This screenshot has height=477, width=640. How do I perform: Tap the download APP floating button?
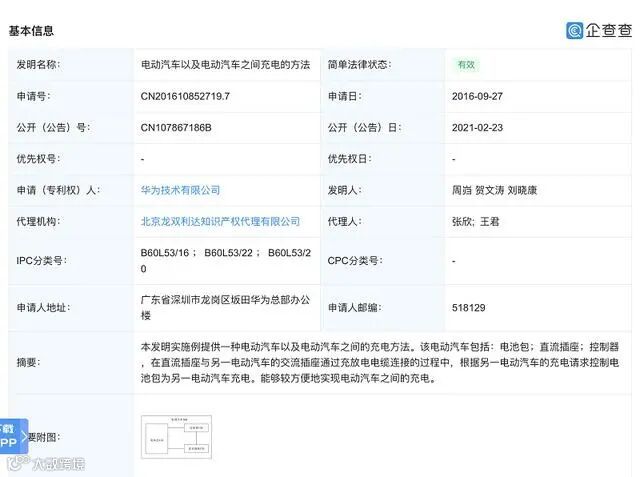(14, 436)
